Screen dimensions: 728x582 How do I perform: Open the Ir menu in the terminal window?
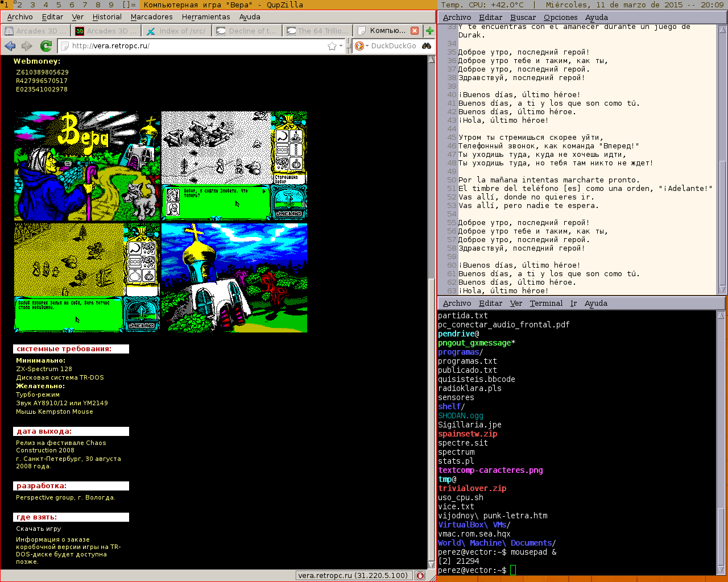[x=573, y=304]
